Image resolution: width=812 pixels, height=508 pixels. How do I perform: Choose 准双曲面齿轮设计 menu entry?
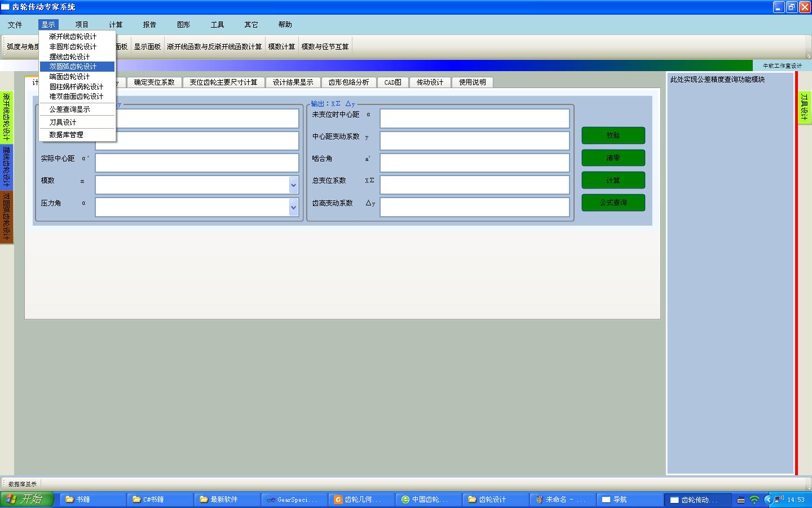(77, 97)
